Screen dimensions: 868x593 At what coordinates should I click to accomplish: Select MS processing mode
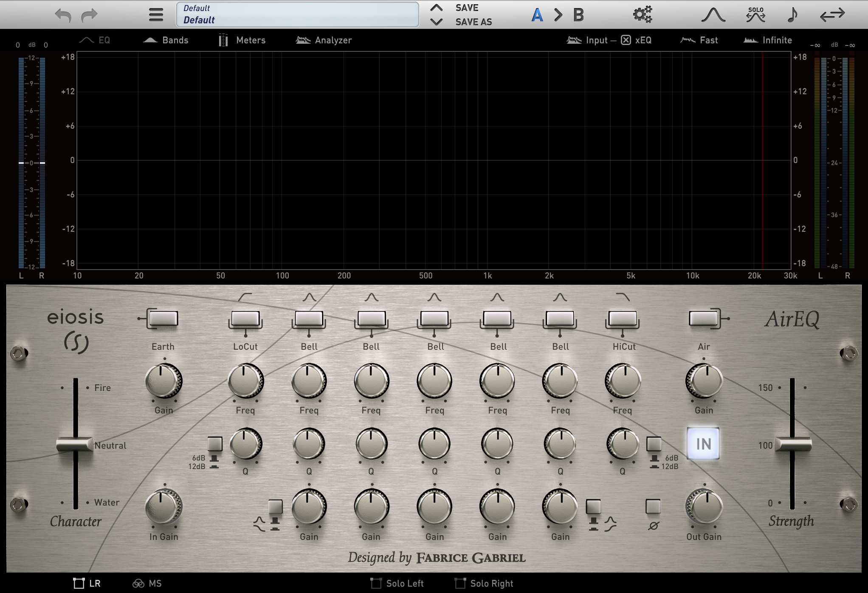pos(147,583)
